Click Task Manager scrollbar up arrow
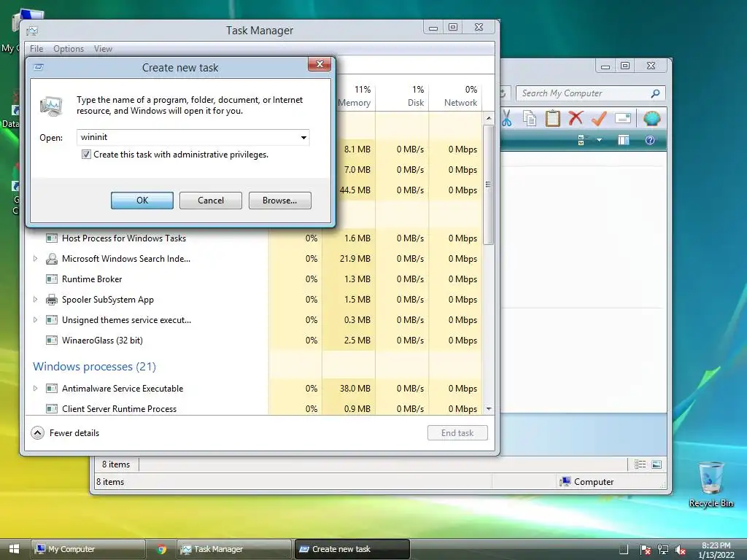The width and height of the screenshot is (747, 560). point(488,118)
